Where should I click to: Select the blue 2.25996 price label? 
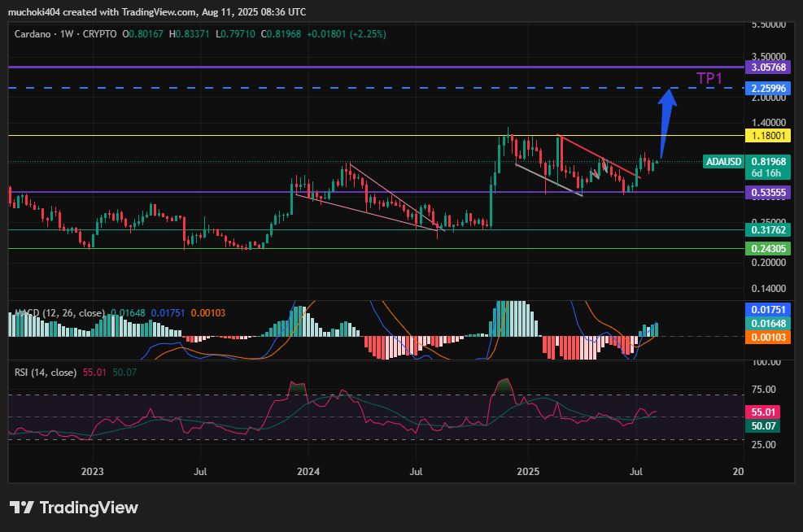point(768,88)
